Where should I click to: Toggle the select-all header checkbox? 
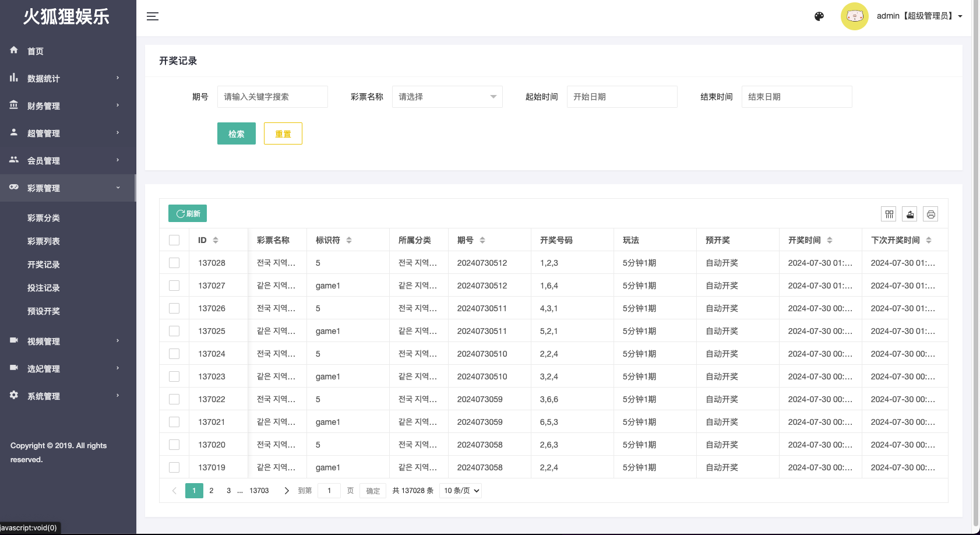(174, 240)
